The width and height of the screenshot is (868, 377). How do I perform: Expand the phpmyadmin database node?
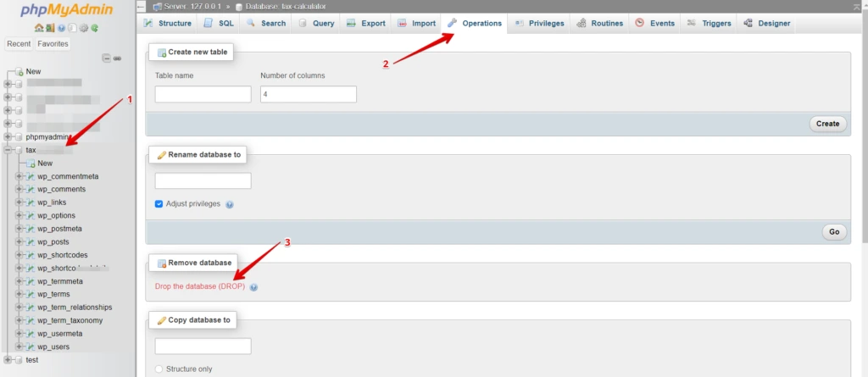click(7, 136)
